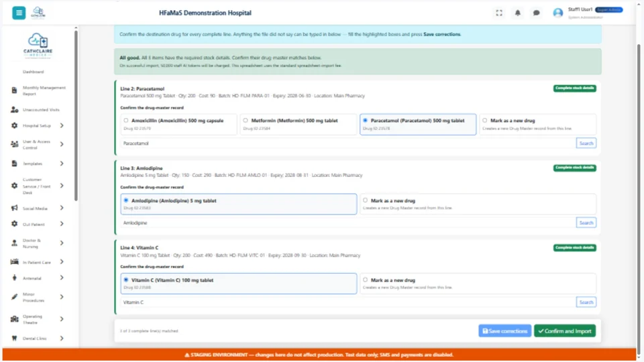Click Confirm and Import button
The width and height of the screenshot is (644, 362).
click(x=565, y=330)
